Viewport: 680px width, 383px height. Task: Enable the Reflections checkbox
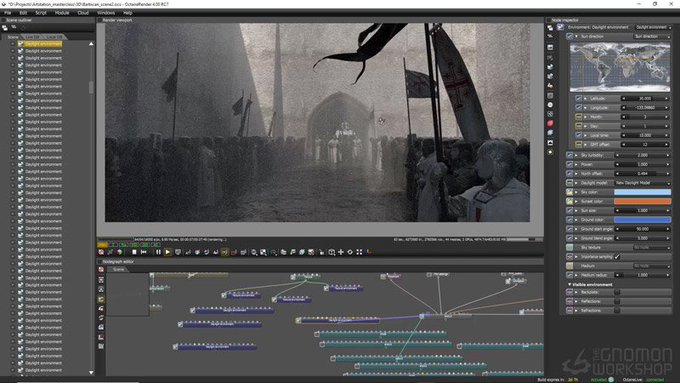[x=617, y=301]
